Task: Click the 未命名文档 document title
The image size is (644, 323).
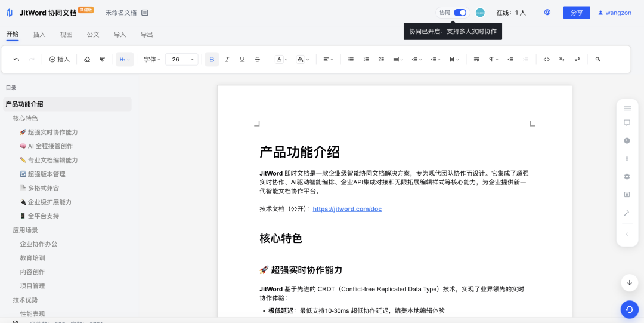Action: click(120, 13)
